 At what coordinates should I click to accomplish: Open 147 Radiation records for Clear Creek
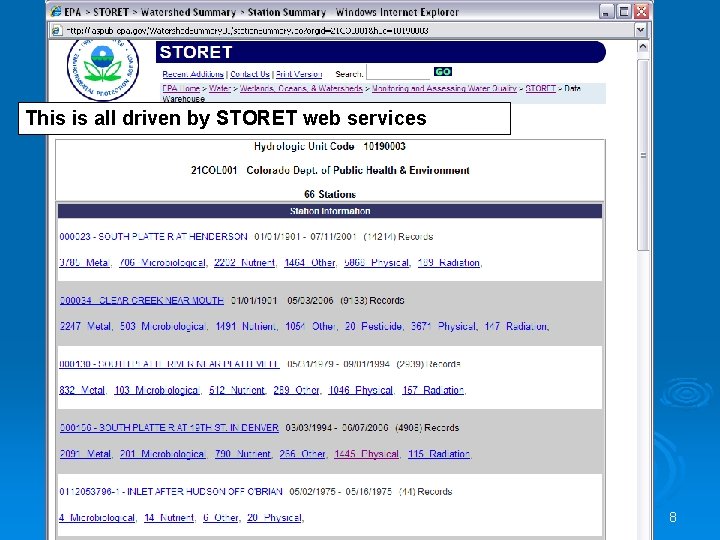516,326
